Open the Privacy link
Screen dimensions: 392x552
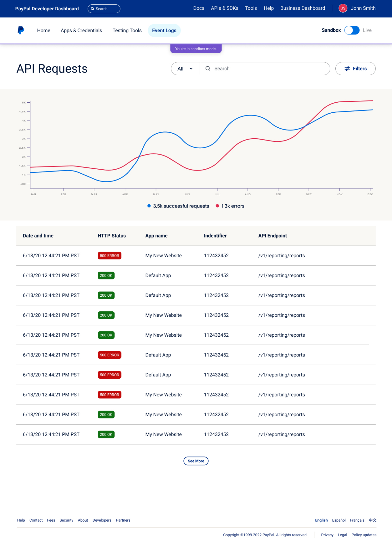tap(327, 535)
